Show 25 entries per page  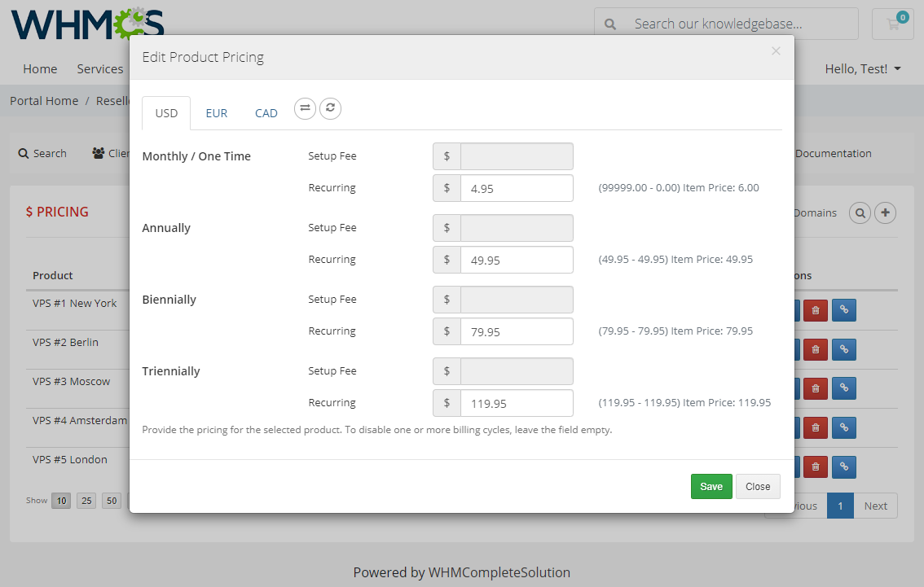[86, 501]
